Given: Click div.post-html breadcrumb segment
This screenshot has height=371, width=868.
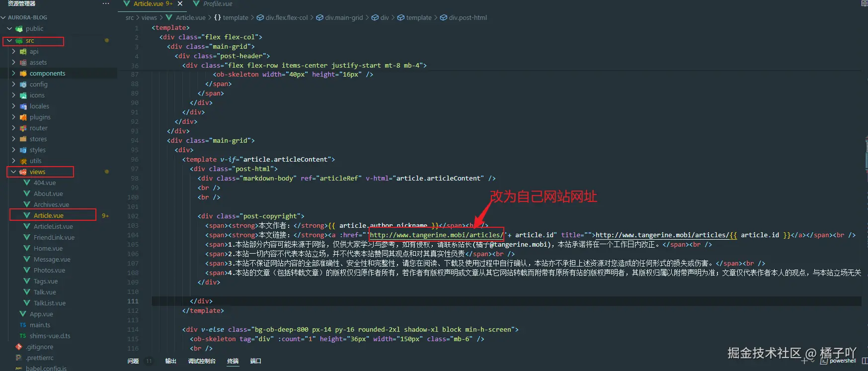Looking at the screenshot, I should pyautogui.click(x=468, y=17).
